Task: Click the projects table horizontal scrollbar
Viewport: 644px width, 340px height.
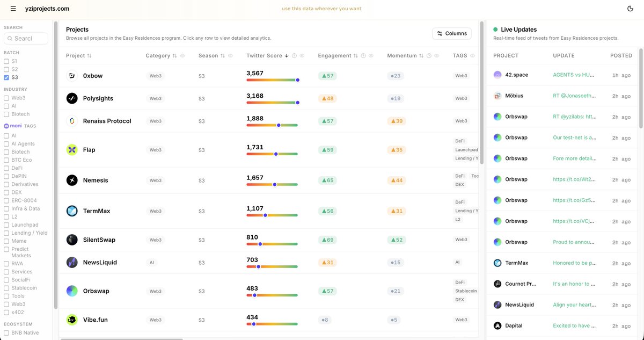Action: [x=121, y=339]
